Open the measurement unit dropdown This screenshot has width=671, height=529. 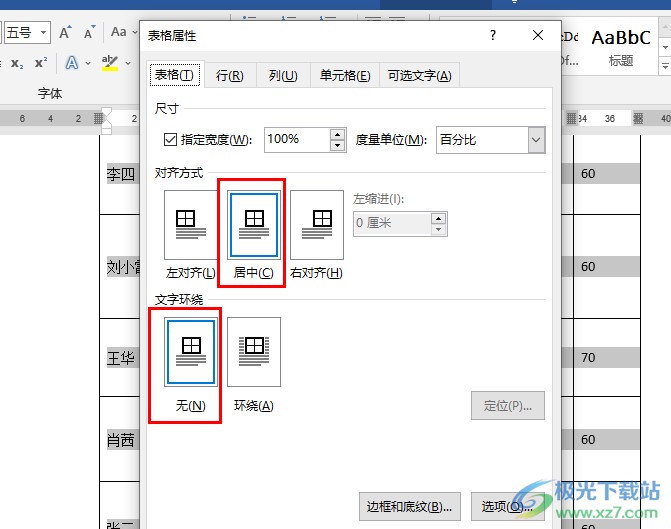[536, 140]
